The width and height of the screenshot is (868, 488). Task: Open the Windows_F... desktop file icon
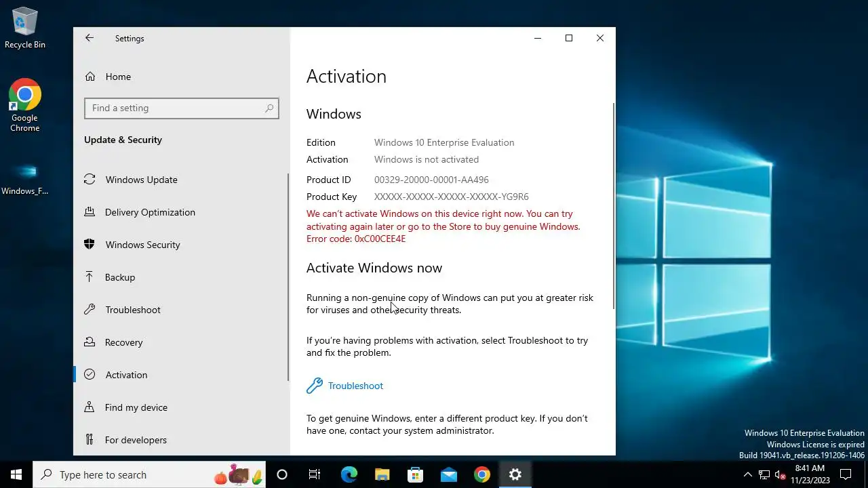pyautogui.click(x=25, y=178)
